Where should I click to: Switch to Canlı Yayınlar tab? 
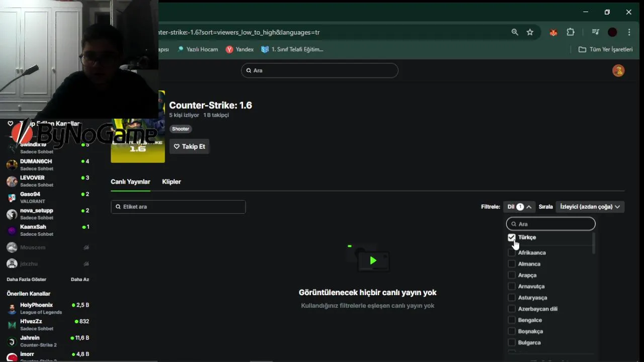point(130,182)
